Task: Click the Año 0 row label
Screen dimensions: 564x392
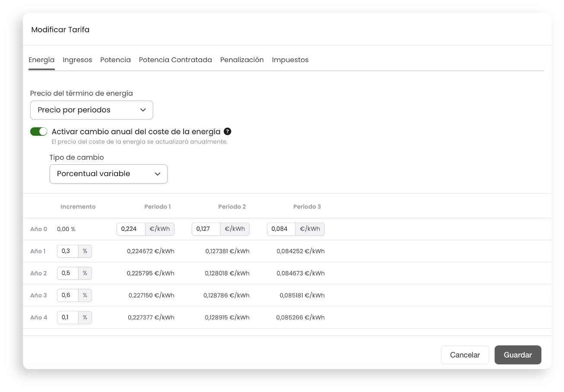Action: coord(39,229)
